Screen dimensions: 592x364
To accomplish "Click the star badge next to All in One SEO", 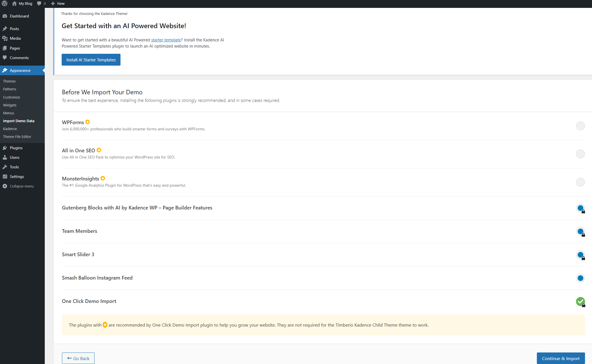I will 99,150.
